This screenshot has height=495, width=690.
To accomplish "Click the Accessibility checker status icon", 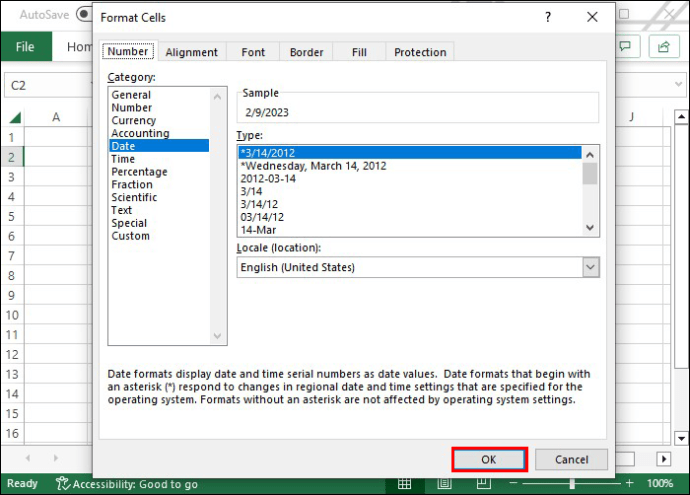I will pyautogui.click(x=62, y=484).
